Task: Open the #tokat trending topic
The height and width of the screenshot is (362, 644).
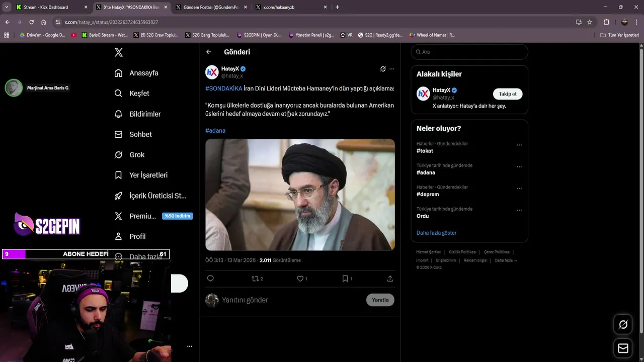Action: point(425,151)
